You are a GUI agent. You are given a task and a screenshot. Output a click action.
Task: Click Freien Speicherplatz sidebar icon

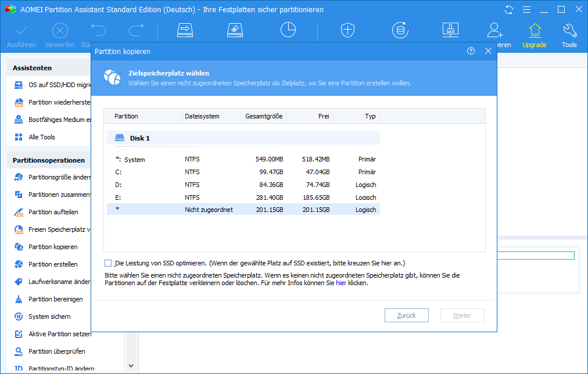(x=19, y=229)
